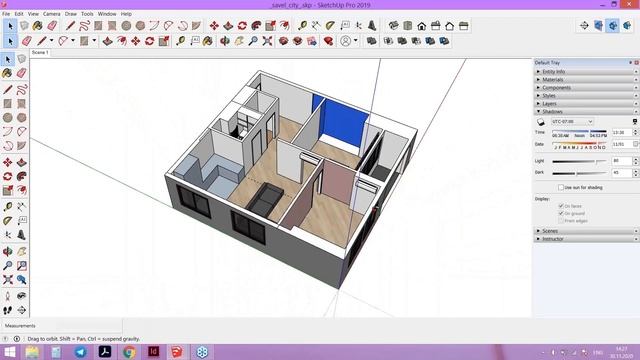
Task: Click the Default Tray pin button
Action: 631,62
